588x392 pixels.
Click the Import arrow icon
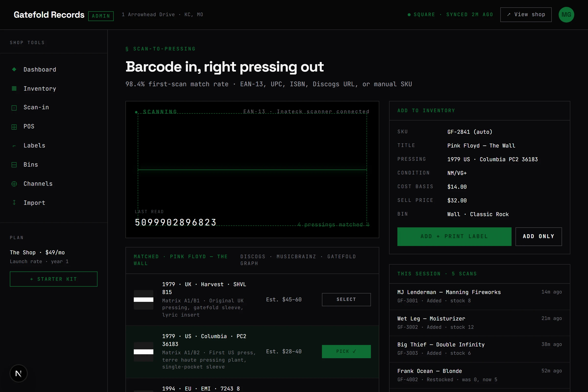[14, 203]
